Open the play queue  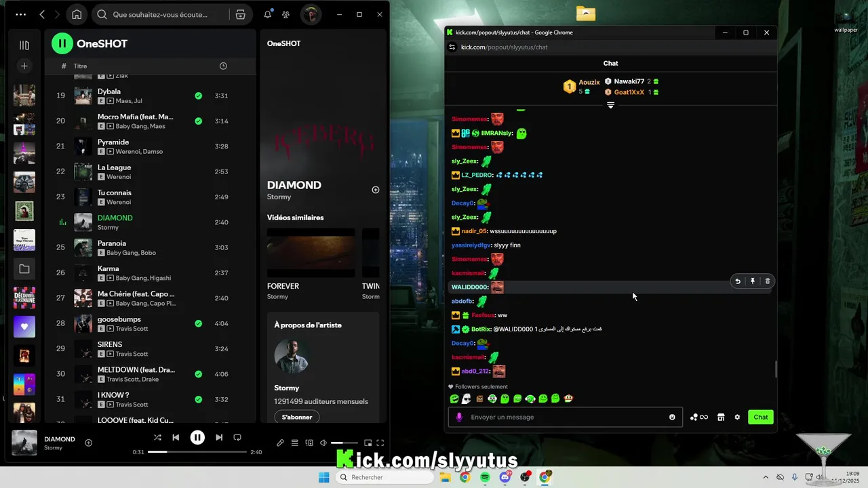(x=294, y=443)
